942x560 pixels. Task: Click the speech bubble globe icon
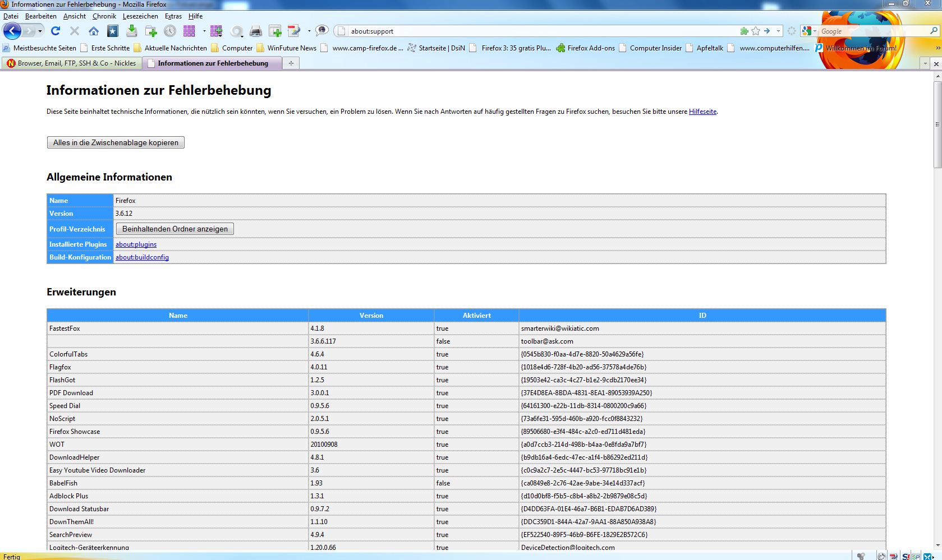click(x=322, y=31)
